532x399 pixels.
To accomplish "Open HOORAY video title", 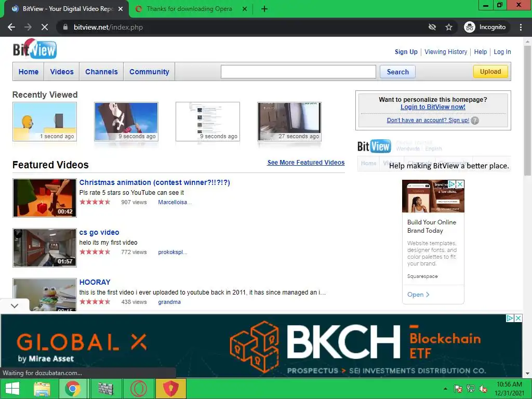I will pos(95,282).
